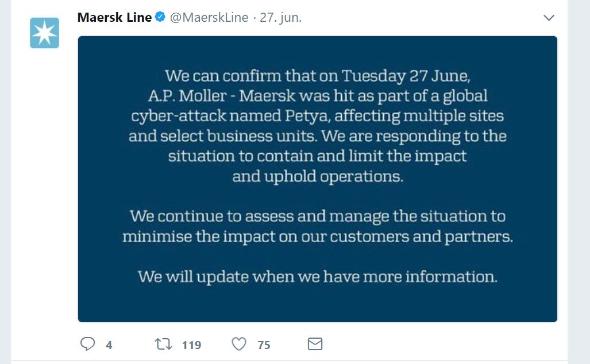Click the blue verified badge
Screen dimensions: 590x364
160,17
